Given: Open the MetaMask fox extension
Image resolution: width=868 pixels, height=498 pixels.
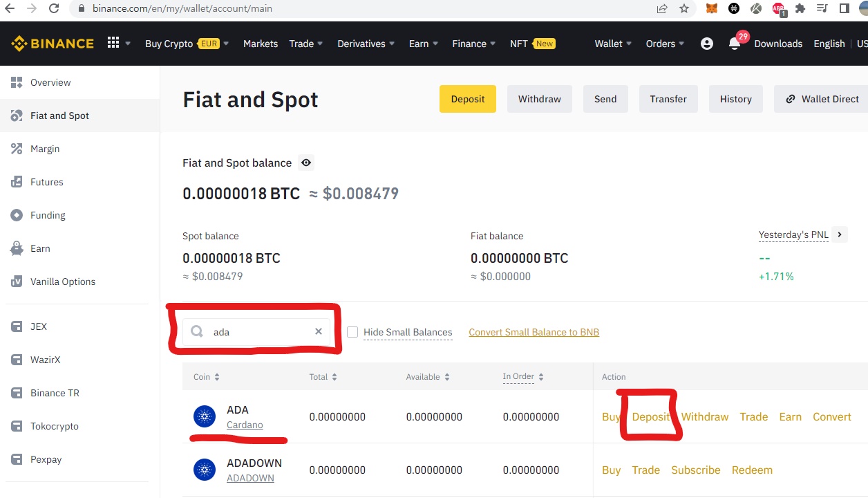Looking at the screenshot, I should click(x=712, y=8).
